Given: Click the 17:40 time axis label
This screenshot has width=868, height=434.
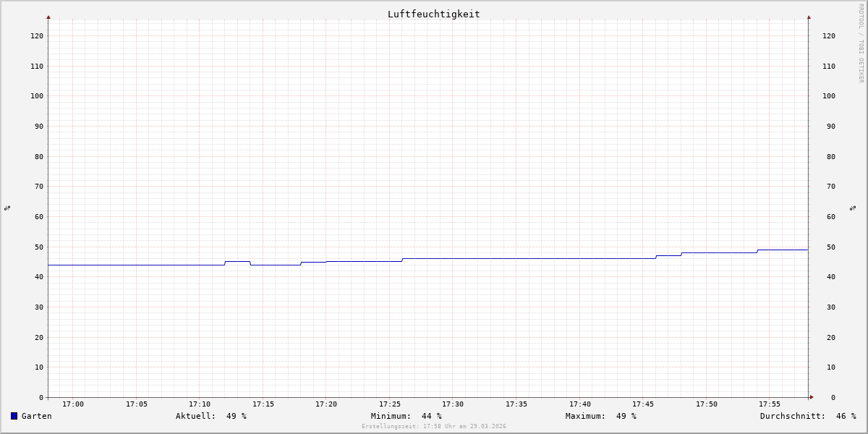Looking at the screenshot, I should click(x=580, y=404).
